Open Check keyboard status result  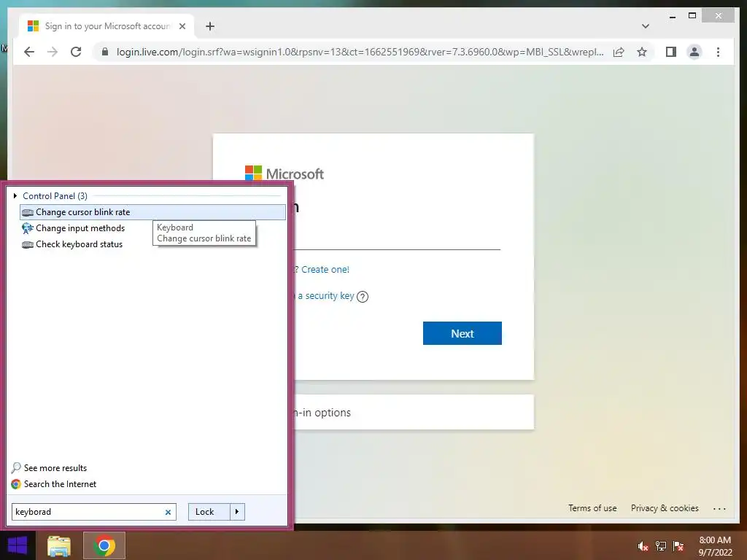click(x=79, y=244)
